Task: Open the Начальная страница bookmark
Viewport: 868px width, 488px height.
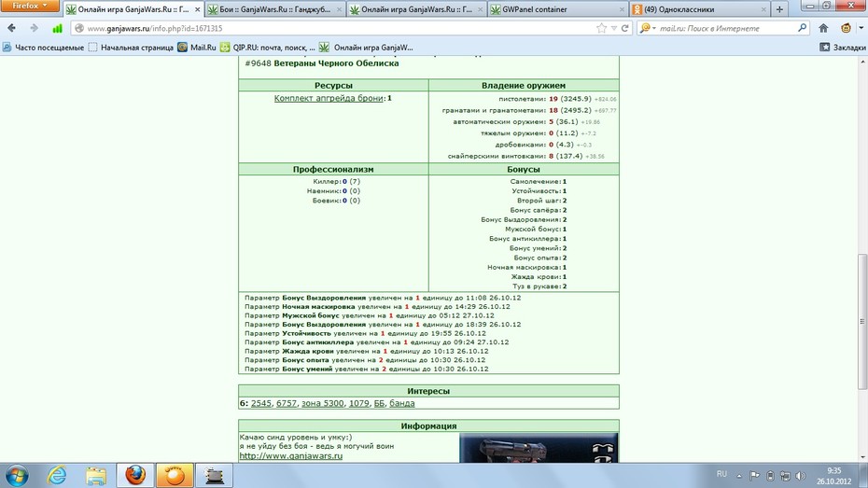Action: click(132, 48)
